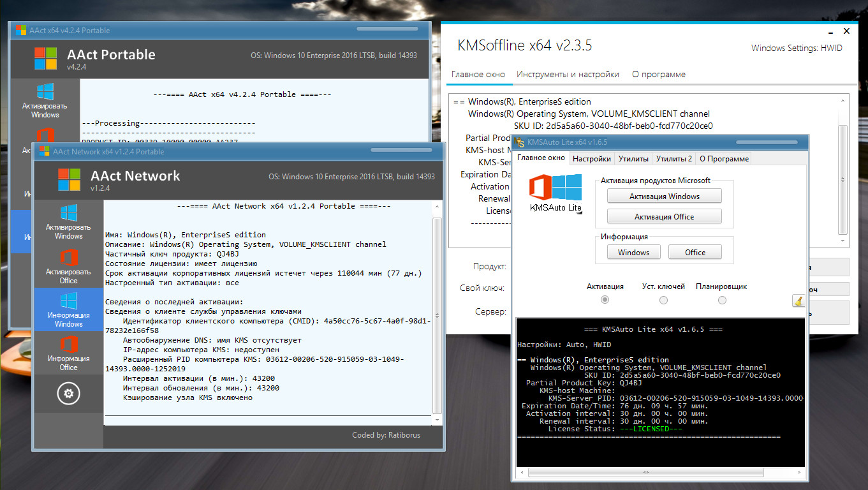Click the Свой ключ: label in KMSoffline
The image size is (868, 490).
[x=482, y=288]
